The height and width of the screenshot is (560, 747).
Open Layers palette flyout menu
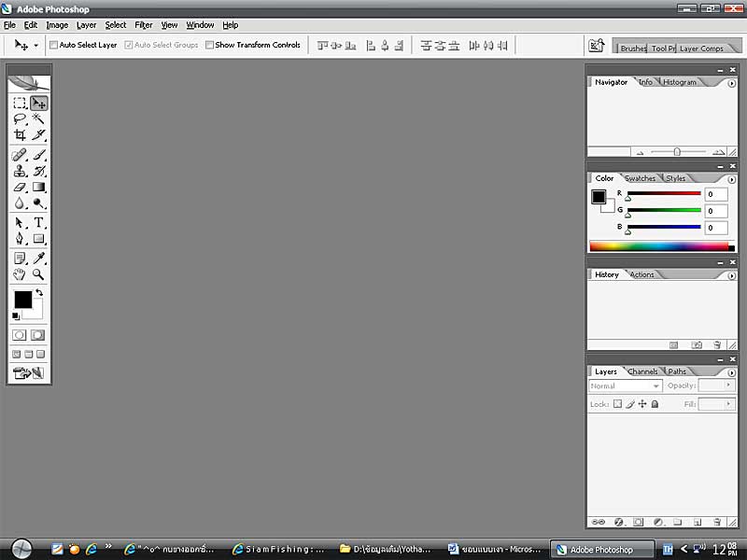point(731,372)
